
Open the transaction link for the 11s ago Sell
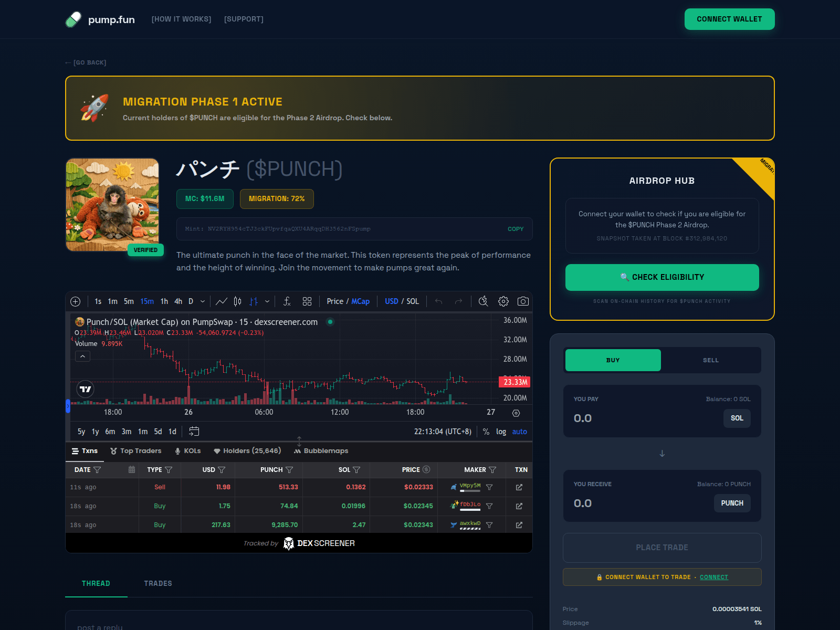coord(519,487)
